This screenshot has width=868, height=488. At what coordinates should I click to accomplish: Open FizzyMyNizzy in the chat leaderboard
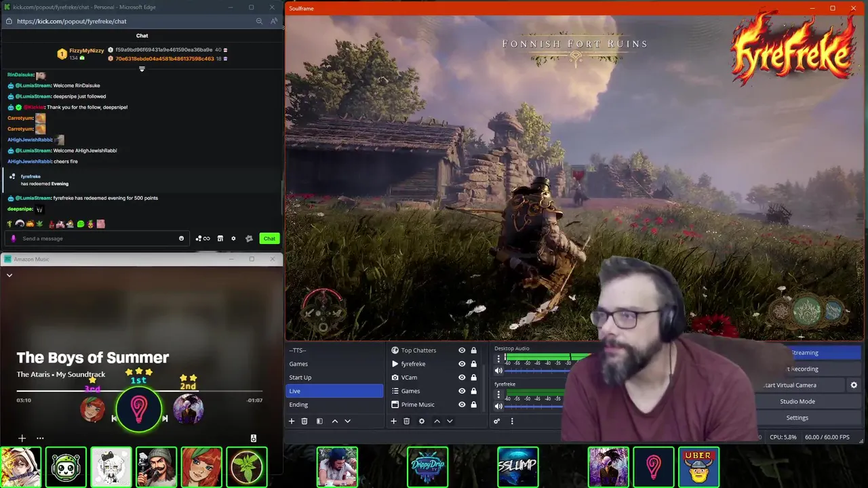87,51
